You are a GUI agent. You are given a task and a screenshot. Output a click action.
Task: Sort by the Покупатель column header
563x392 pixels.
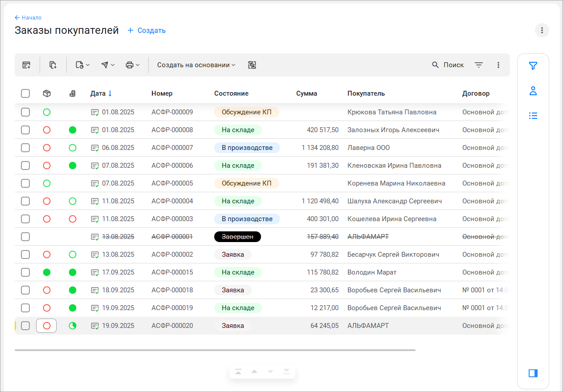[x=366, y=93]
